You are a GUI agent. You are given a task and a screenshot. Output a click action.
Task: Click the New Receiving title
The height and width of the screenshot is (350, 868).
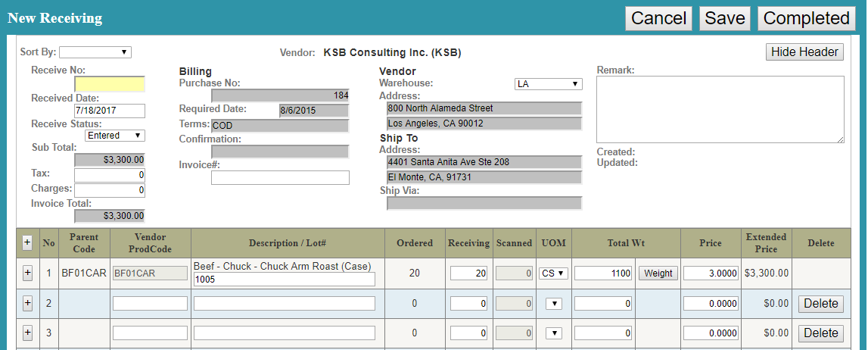pyautogui.click(x=54, y=18)
